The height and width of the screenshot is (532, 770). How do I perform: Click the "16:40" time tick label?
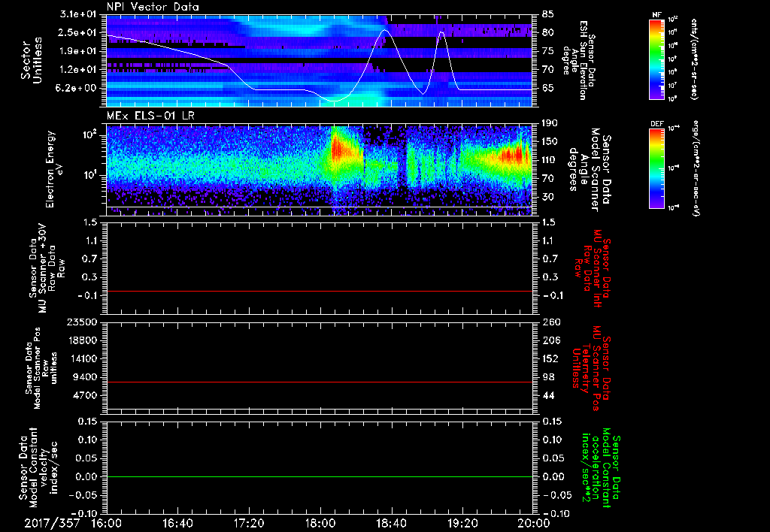[177, 523]
